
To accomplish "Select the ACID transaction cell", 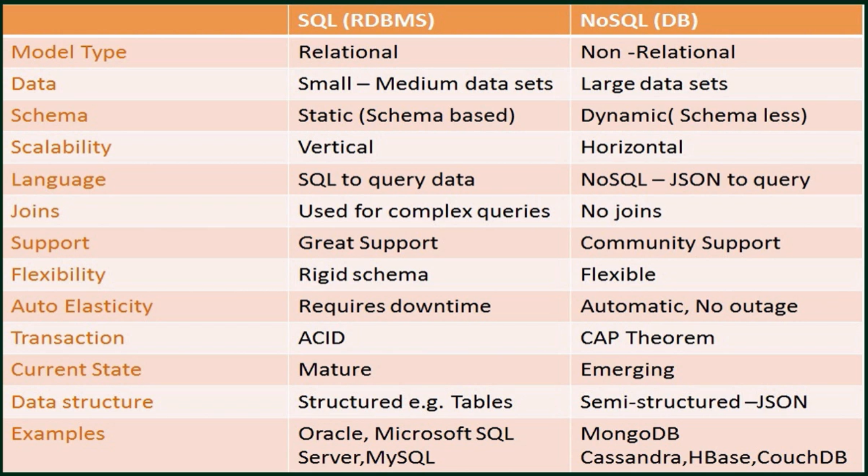I will (322, 338).
